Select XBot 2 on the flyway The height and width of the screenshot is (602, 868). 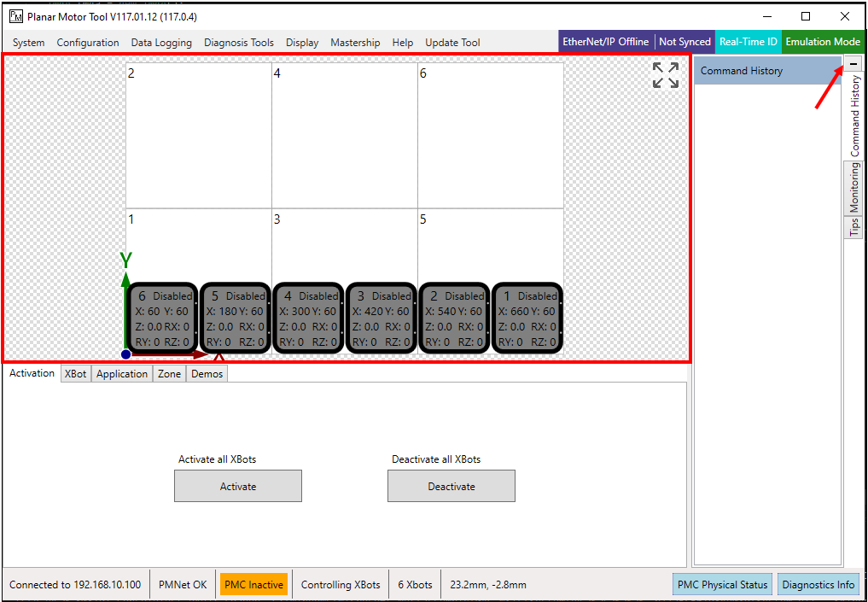click(x=454, y=319)
